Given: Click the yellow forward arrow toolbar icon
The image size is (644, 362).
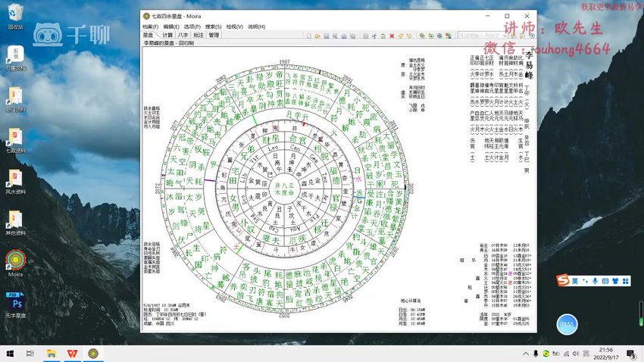Looking at the screenshot, I should pyautogui.click(x=409, y=36).
